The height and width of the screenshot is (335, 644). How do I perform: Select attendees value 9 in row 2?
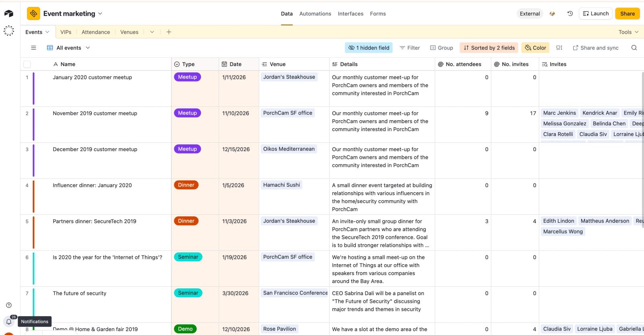pyautogui.click(x=463, y=125)
